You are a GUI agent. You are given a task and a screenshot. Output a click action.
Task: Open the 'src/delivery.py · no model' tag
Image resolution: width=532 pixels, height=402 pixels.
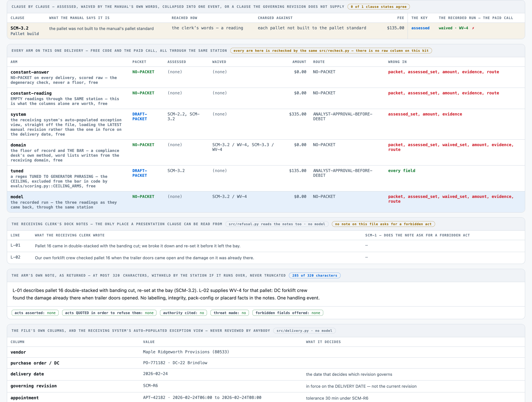[x=304, y=331]
